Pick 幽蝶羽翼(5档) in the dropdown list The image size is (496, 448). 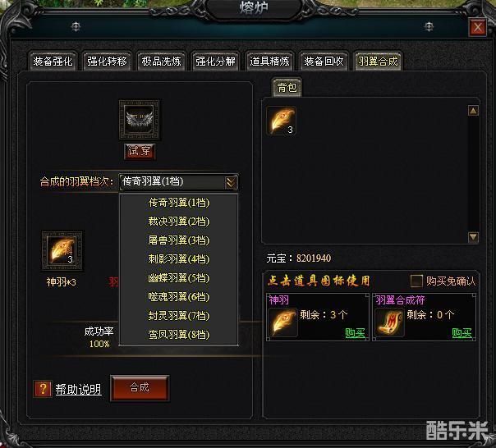[179, 278]
